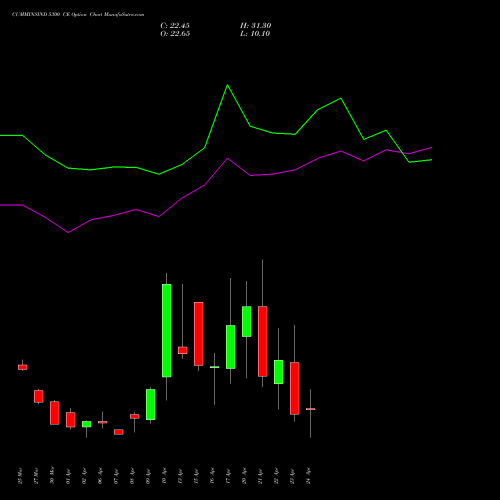Click the 08 Apr date axis label
Screen dimensions: 500x500
point(132,476)
